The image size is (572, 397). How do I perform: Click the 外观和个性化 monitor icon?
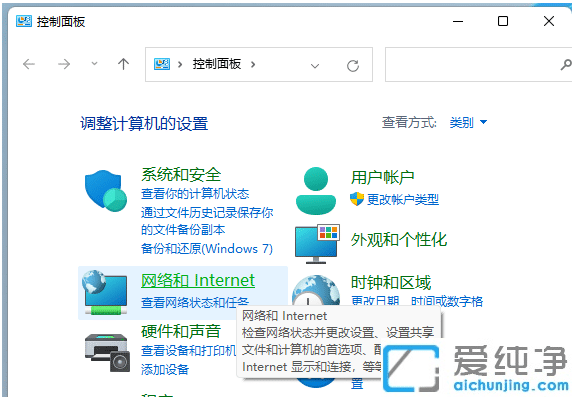(317, 244)
